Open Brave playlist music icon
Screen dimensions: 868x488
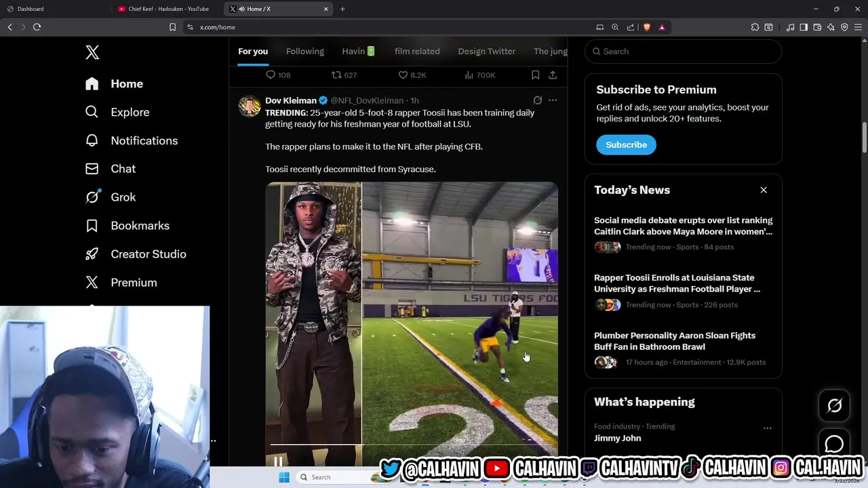[790, 27]
